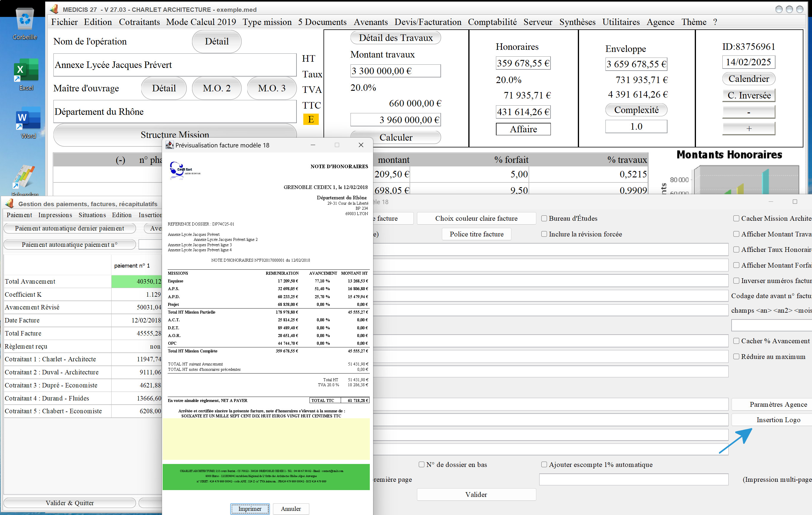Viewport: 812px width, 515px height.
Task: Open the Impressions menu in payments window
Action: (55, 215)
